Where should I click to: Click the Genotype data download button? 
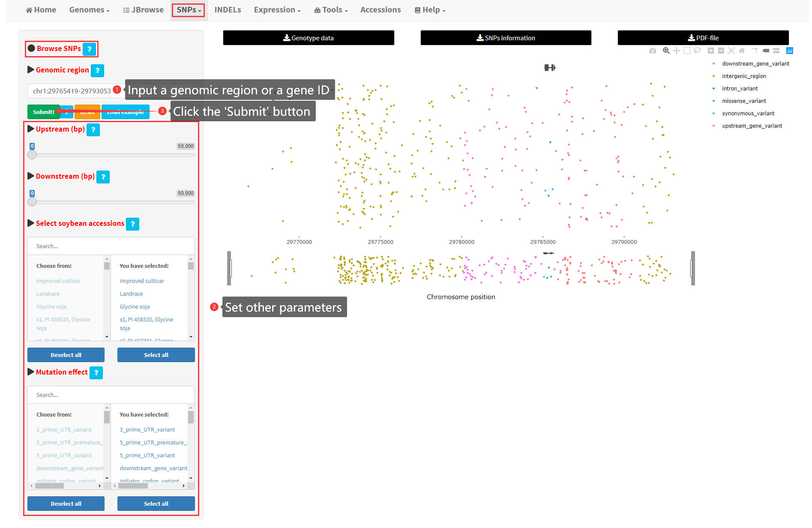(x=309, y=38)
